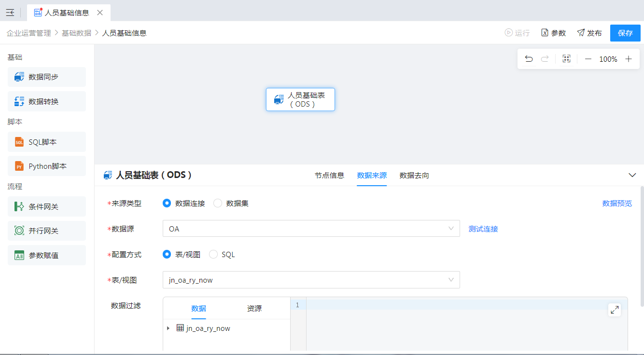Expand the data filter editor fullscreen
The width and height of the screenshot is (644, 355).
click(614, 310)
